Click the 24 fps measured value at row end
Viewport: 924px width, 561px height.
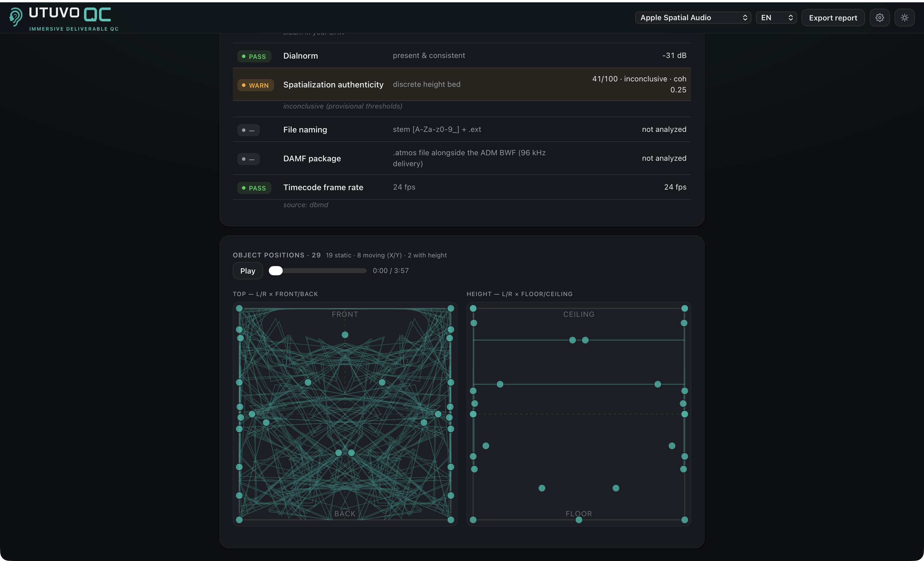click(675, 187)
